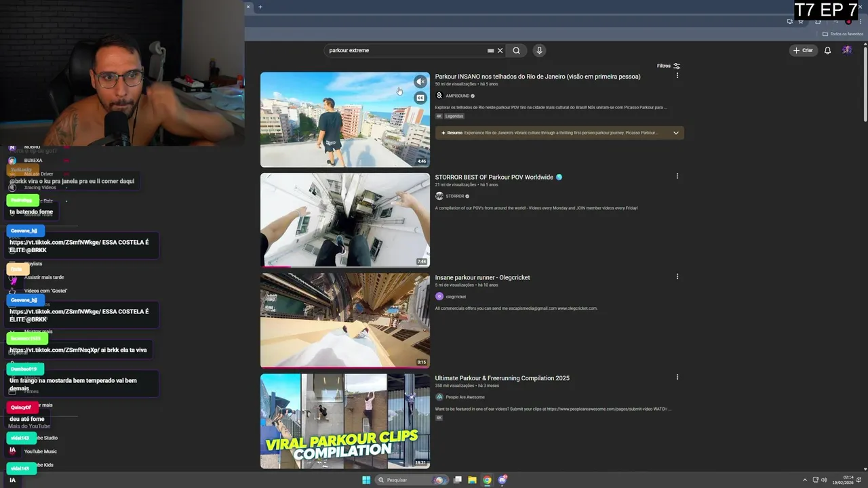The width and height of the screenshot is (868, 488).
Task: Clear the YouTube search query text
Action: click(x=500, y=50)
